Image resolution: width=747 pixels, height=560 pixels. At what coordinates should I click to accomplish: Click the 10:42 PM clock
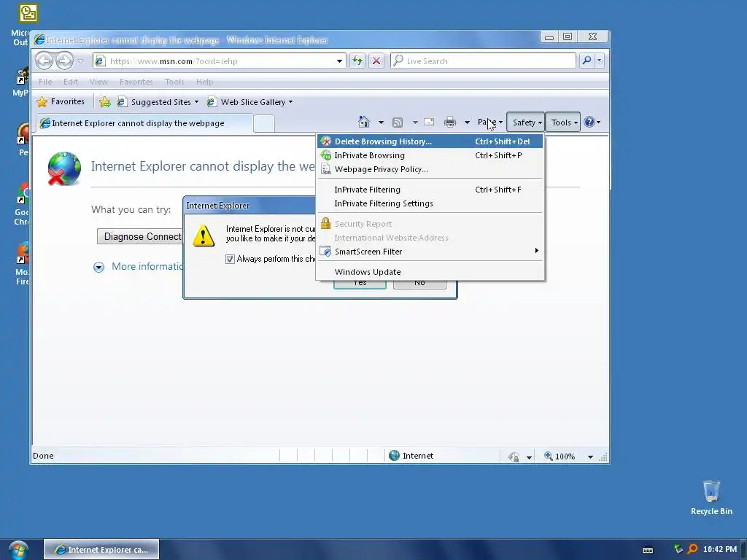[719, 549]
